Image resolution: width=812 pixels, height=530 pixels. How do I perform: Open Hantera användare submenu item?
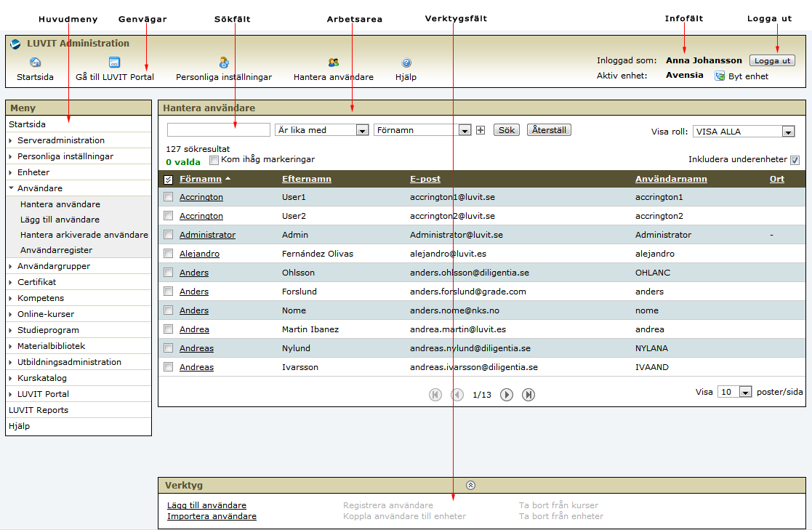tap(60, 204)
